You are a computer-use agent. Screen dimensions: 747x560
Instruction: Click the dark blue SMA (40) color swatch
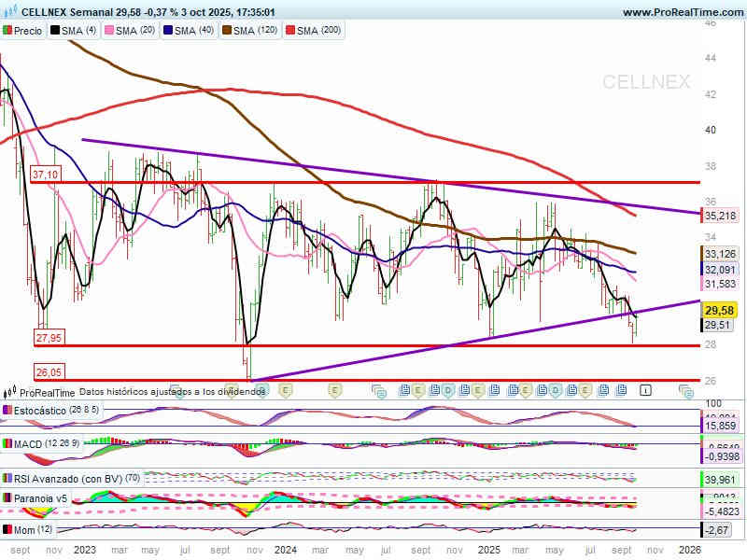[168, 31]
